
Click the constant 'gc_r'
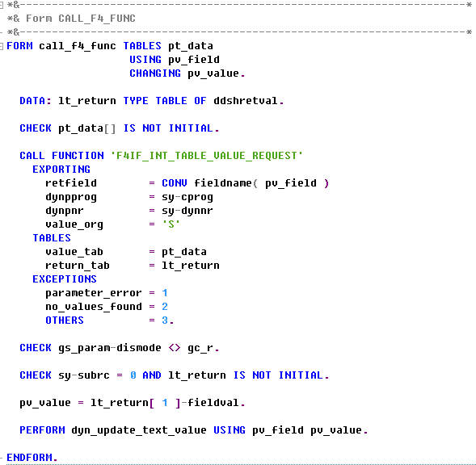(200, 348)
